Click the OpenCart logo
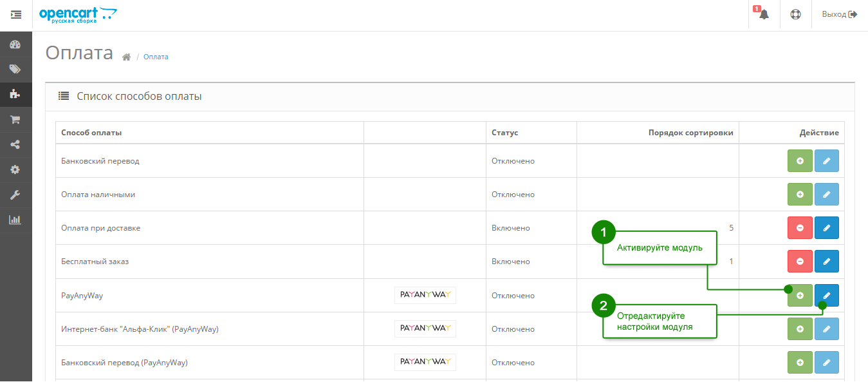 pyautogui.click(x=78, y=14)
